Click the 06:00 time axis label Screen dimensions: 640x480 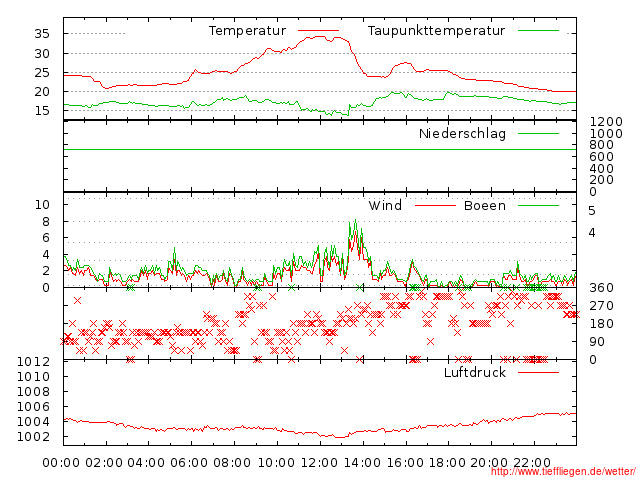pos(189,463)
